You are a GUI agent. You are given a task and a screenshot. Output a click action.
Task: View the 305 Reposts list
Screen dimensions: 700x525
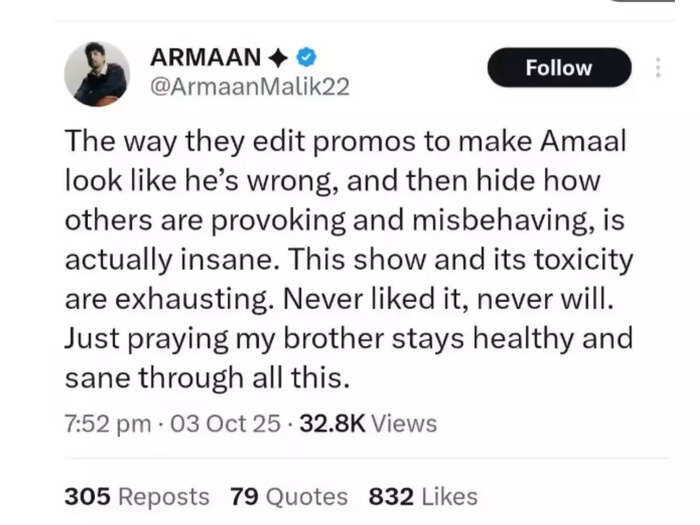137,496
